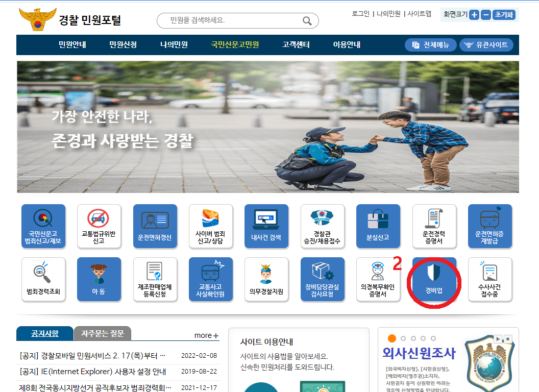539x392 pixels.
Task: Click the main hero banner image
Action: (x=268, y=127)
